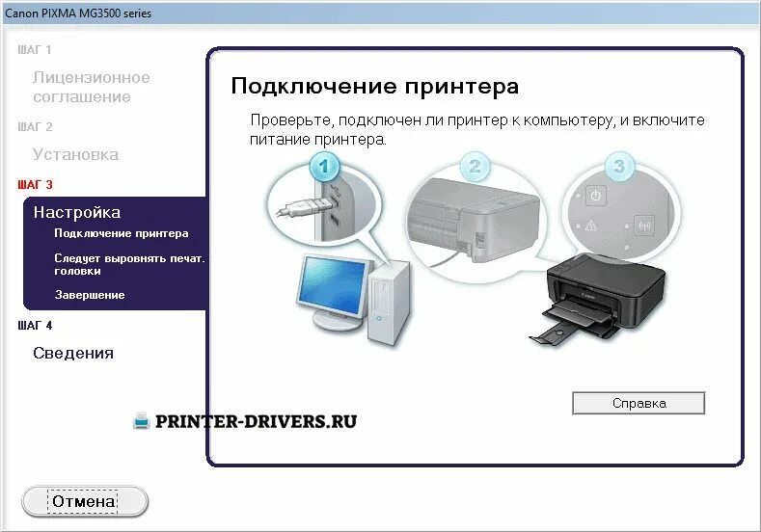Select the Установка step in sidebar

click(75, 154)
